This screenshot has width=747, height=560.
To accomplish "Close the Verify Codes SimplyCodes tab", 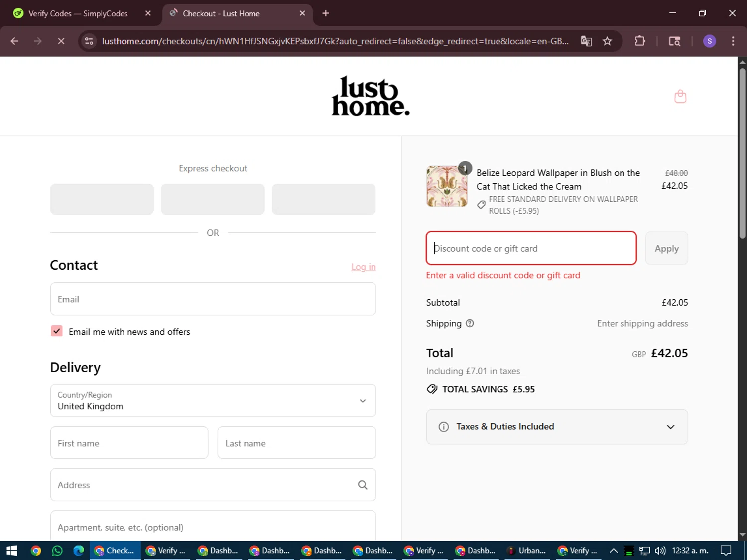I will tap(148, 13).
